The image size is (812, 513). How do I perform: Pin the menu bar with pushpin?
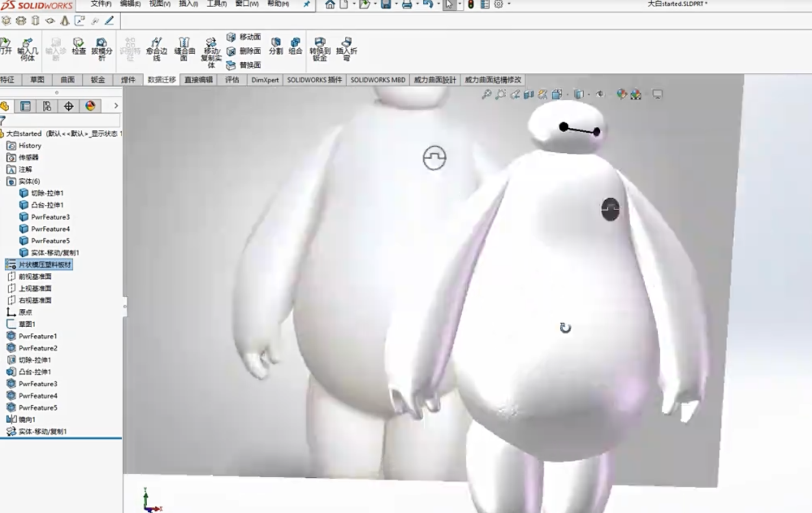tap(306, 4)
